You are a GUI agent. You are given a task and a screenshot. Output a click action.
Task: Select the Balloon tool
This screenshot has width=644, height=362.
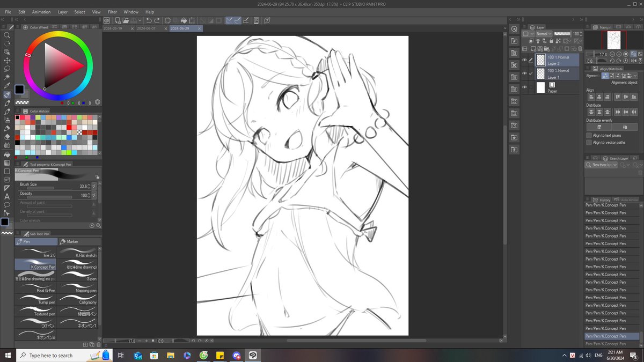7,205
